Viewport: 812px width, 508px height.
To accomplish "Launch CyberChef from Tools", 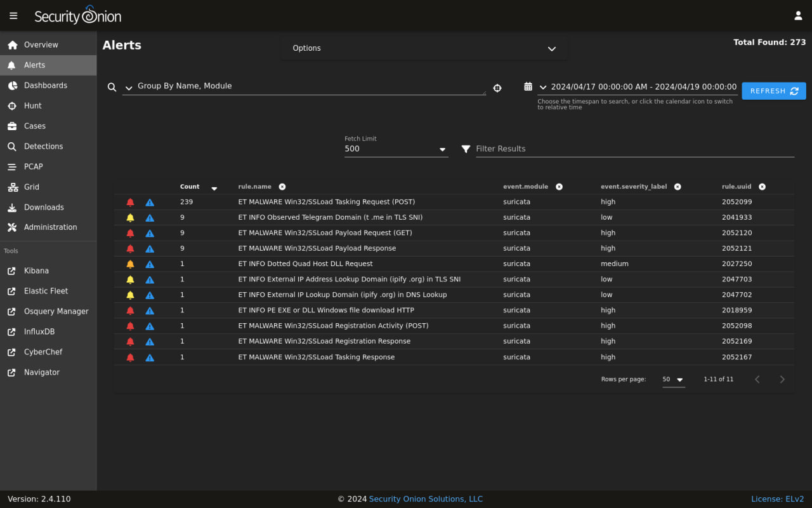I will [48, 352].
